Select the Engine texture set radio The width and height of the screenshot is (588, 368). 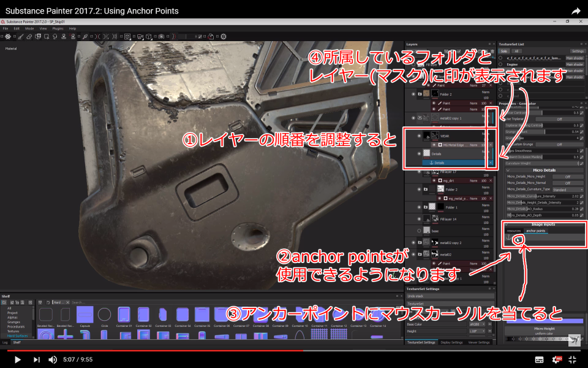pyautogui.click(x=500, y=64)
